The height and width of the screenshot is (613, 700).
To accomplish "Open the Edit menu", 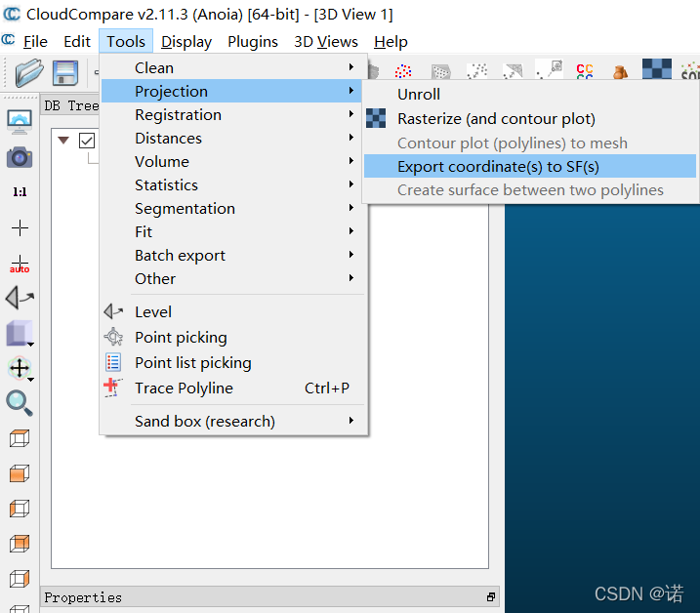I will point(77,42).
